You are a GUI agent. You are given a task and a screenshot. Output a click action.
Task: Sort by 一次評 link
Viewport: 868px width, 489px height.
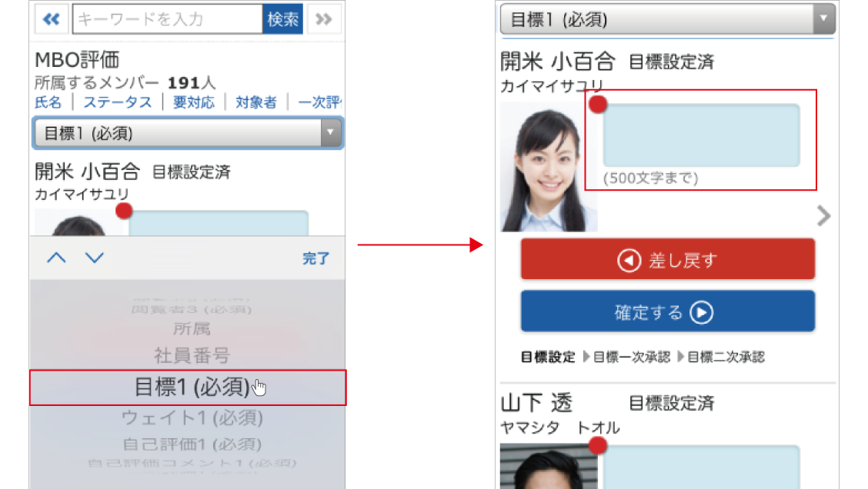[319, 102]
